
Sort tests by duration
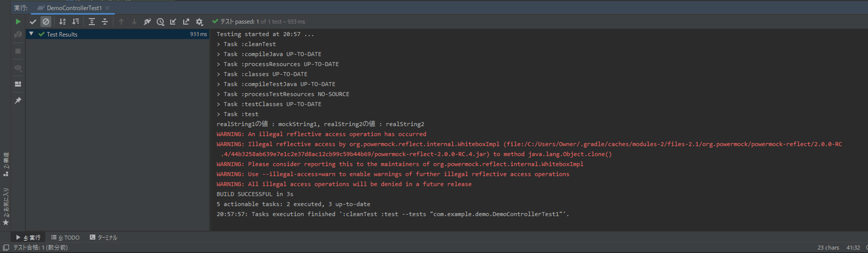click(x=76, y=21)
